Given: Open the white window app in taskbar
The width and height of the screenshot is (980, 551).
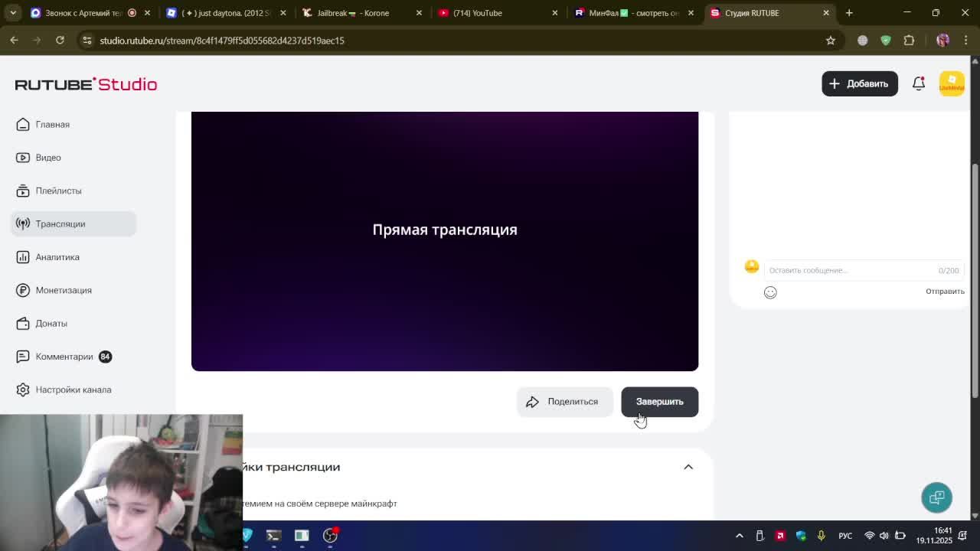Looking at the screenshot, I should (x=302, y=536).
